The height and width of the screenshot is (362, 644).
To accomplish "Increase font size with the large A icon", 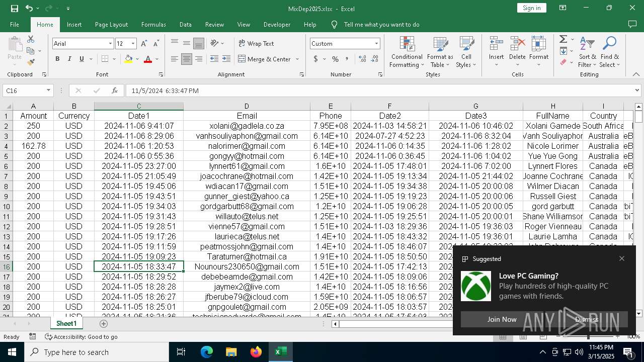I will pos(144,44).
